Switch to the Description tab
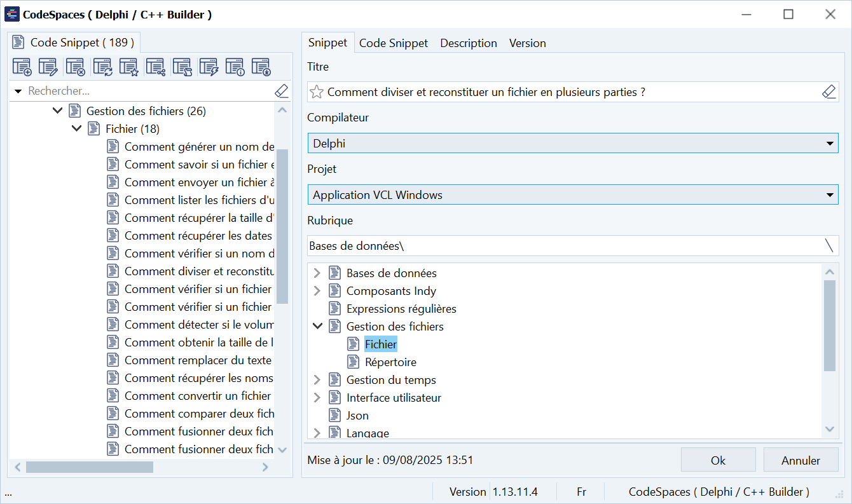Image resolution: width=852 pixels, height=504 pixels. pyautogui.click(x=469, y=43)
